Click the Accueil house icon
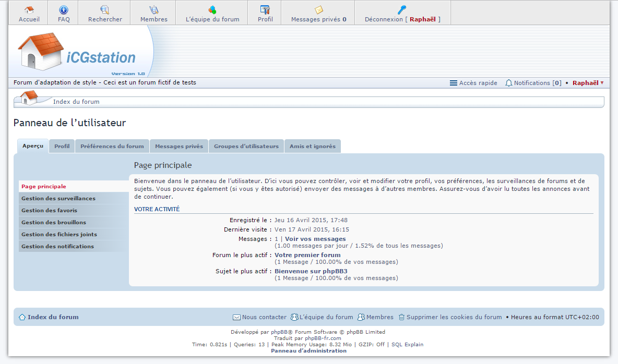 (29, 10)
